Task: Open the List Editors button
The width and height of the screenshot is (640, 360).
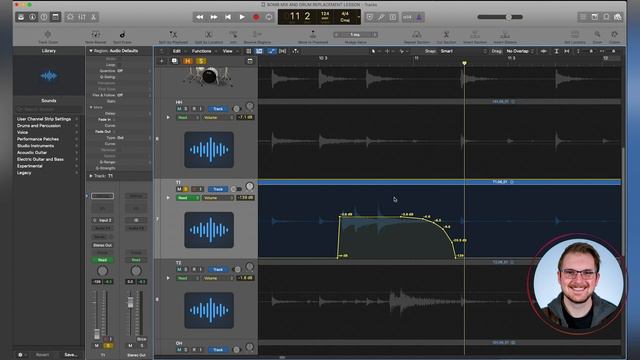Action: pos(583,17)
